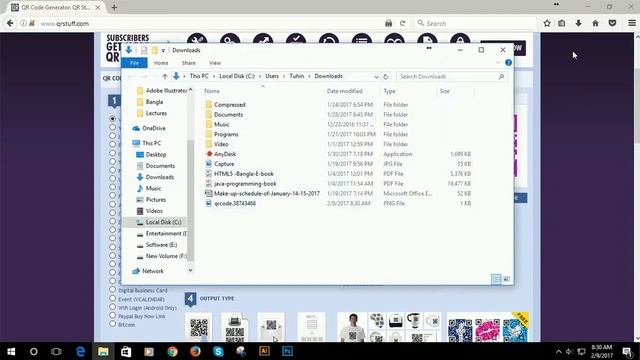Switch to details view layout icon

click(496, 279)
